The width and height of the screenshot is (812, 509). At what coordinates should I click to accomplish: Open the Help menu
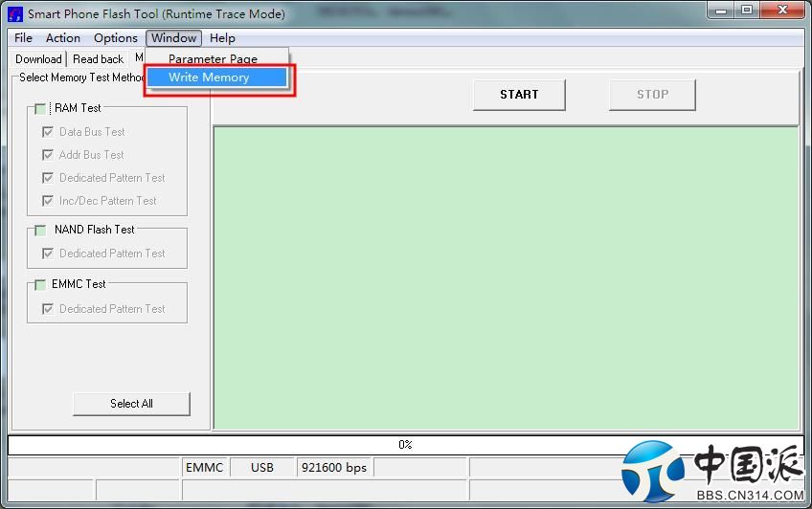point(222,38)
